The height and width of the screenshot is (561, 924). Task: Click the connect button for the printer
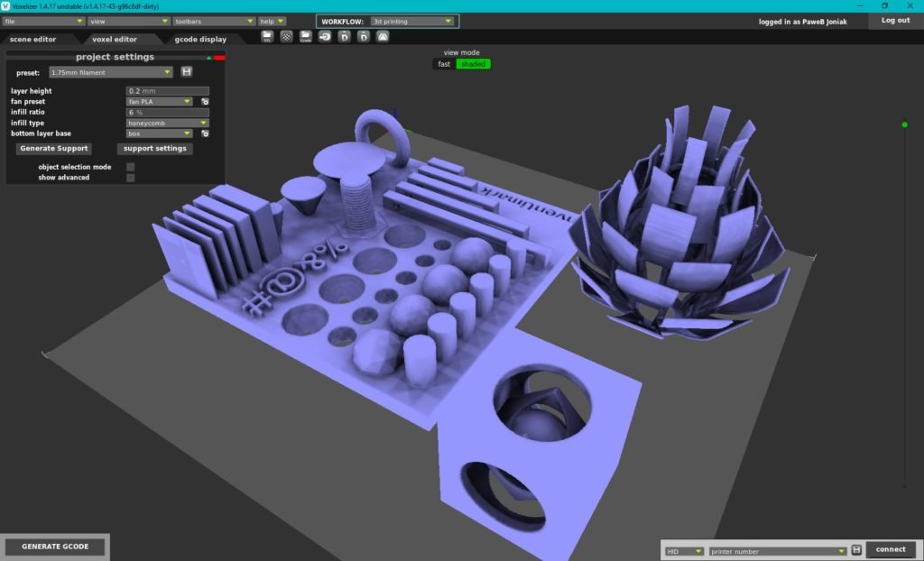pyautogui.click(x=890, y=548)
